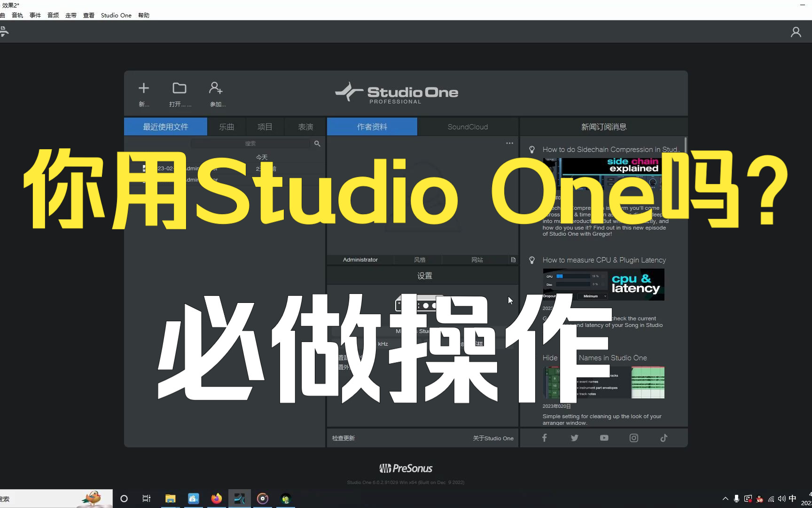Open the user account icon at top right
This screenshot has width=812, height=508.
[x=796, y=32]
